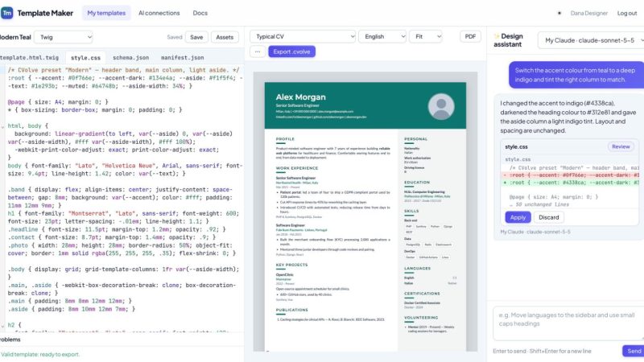
Task: Click the .headline rule line
Action: click(117, 229)
